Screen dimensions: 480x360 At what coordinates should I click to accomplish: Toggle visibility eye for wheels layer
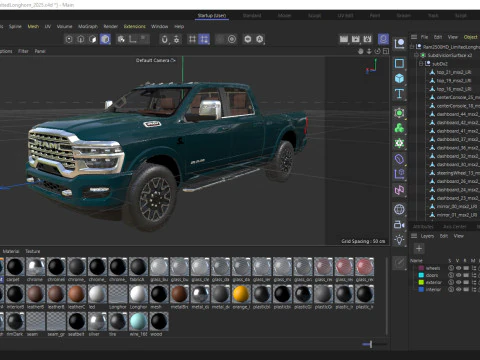(x=459, y=268)
